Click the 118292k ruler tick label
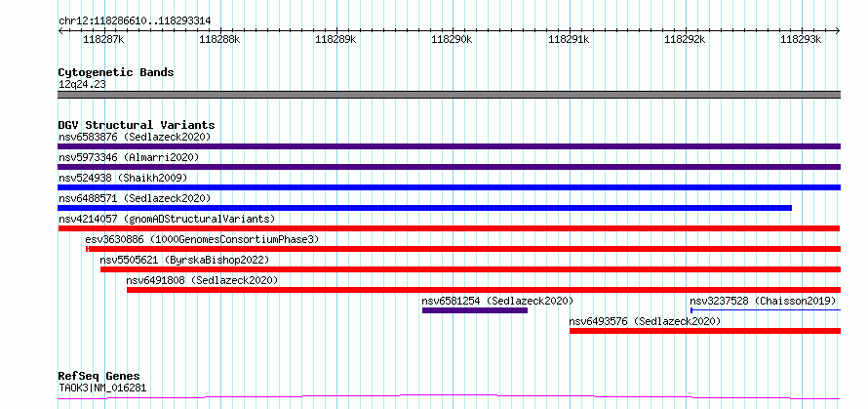 (x=685, y=39)
